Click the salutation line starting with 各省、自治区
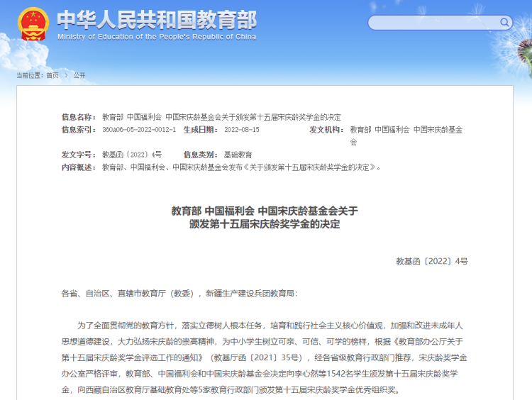Viewport: 532px width, 400px height. pyautogui.click(x=179, y=292)
